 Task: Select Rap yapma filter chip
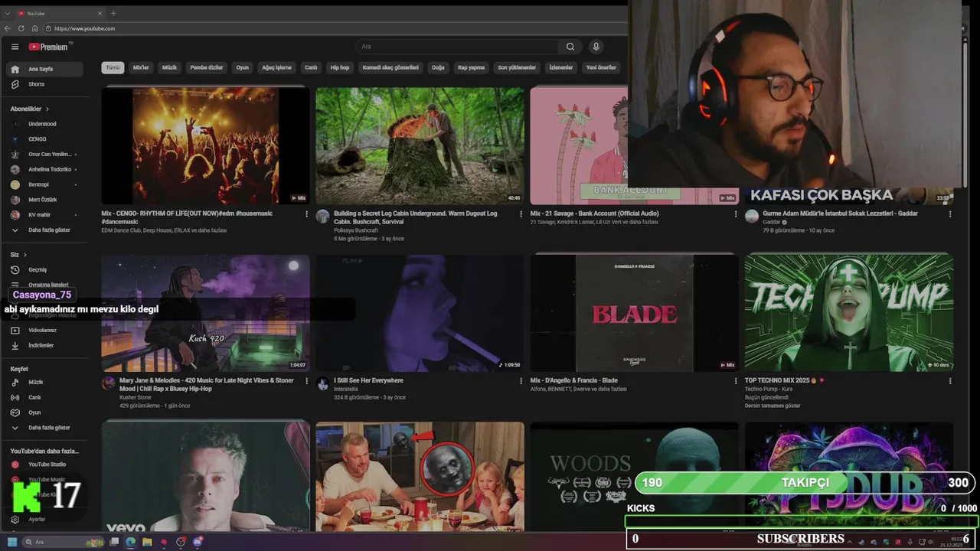coord(471,67)
